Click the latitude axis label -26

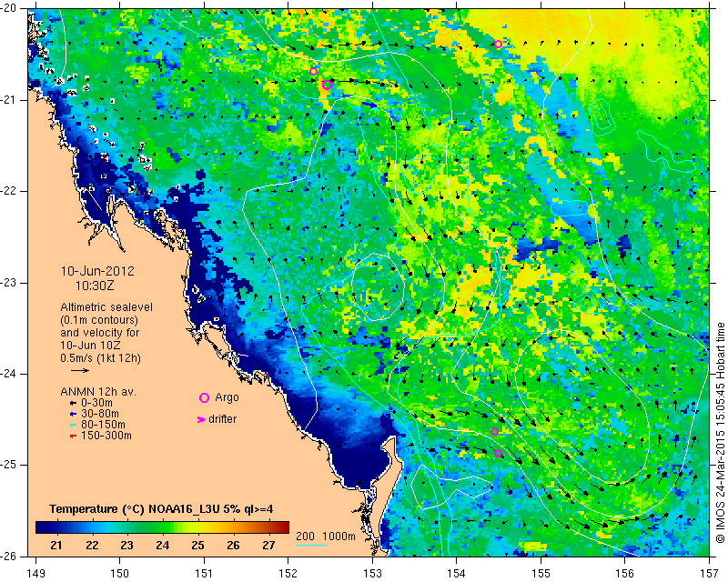tap(9, 556)
